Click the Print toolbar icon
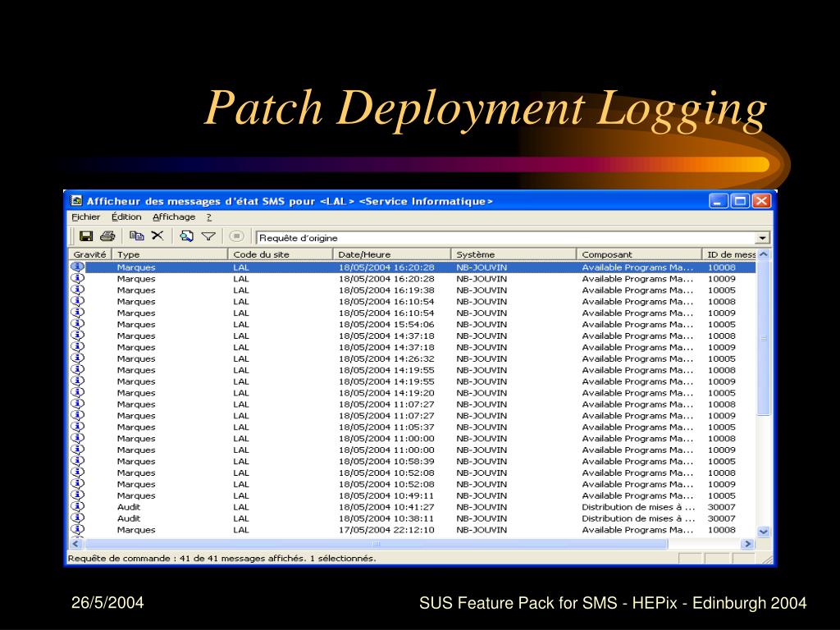Viewport: 840px width, 630px height. (107, 236)
